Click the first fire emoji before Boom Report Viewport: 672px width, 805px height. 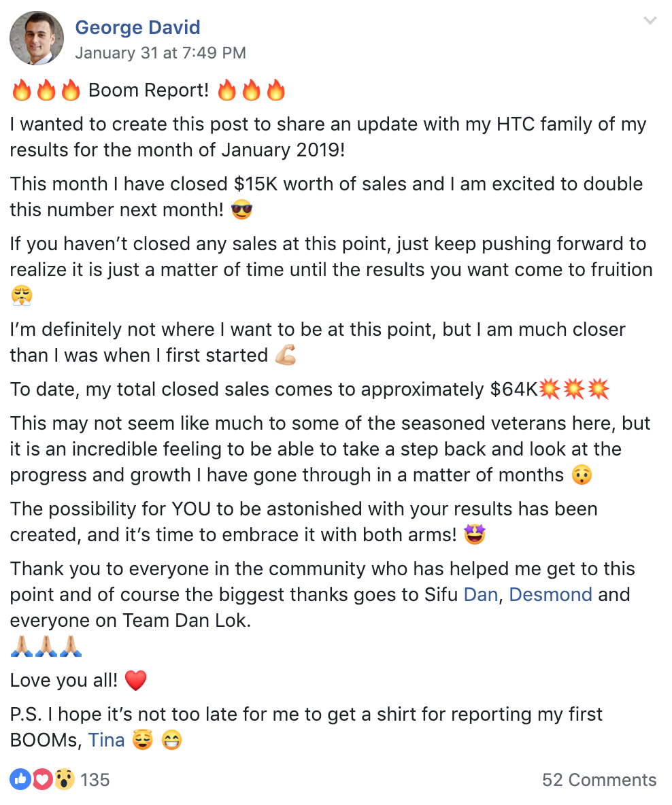(x=22, y=90)
